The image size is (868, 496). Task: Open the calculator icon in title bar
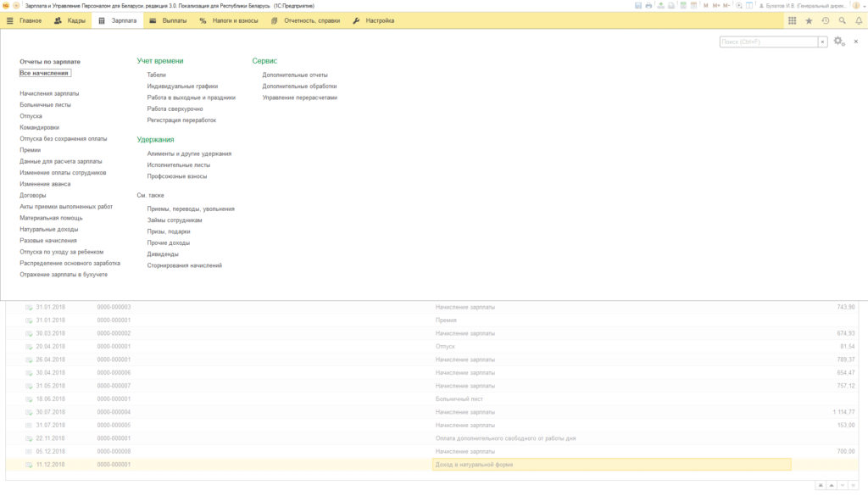tap(683, 6)
